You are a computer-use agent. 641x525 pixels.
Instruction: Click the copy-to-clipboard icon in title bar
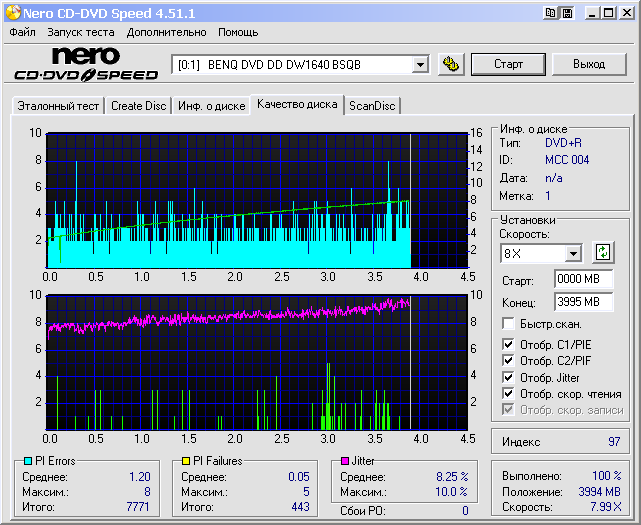tap(551, 13)
